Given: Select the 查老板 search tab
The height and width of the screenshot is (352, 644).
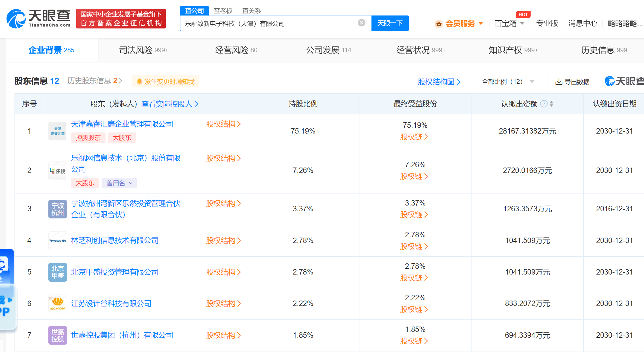Looking at the screenshot, I should click(223, 11).
